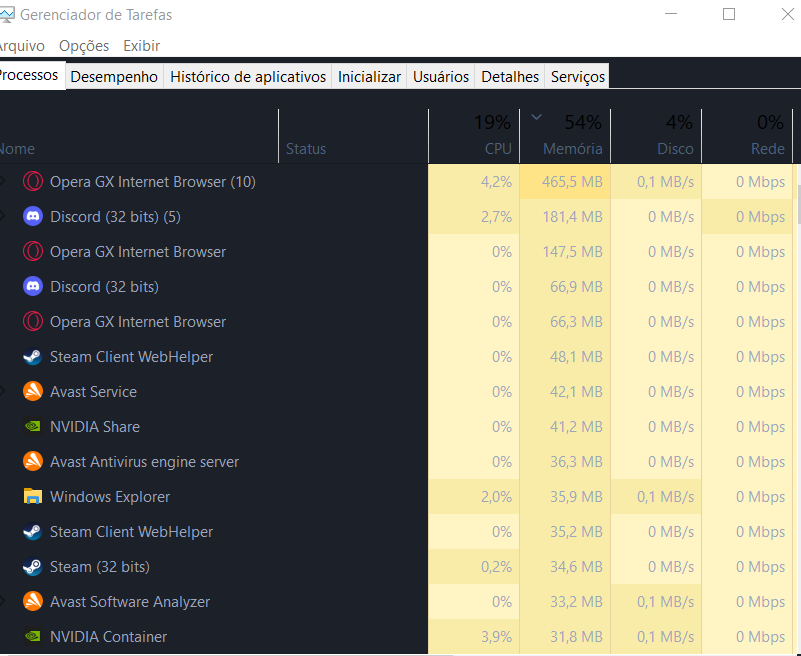
Task: Select the Windows Explorer row name
Action: (110, 497)
